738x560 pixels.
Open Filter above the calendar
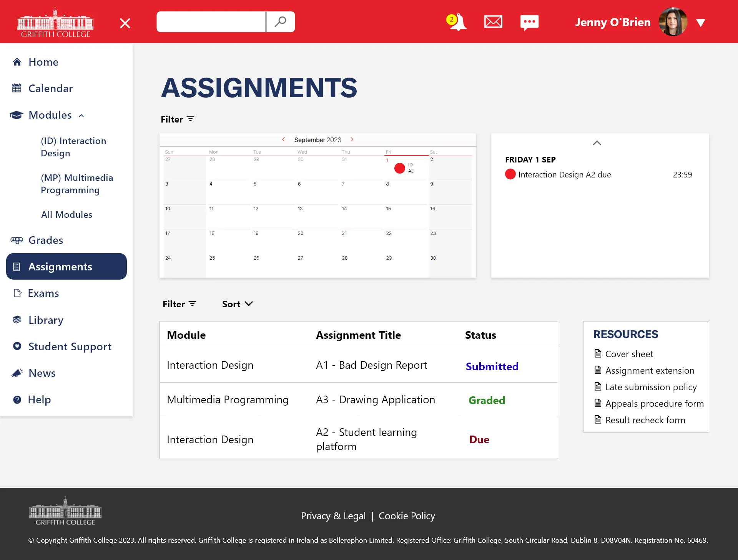[x=178, y=119]
